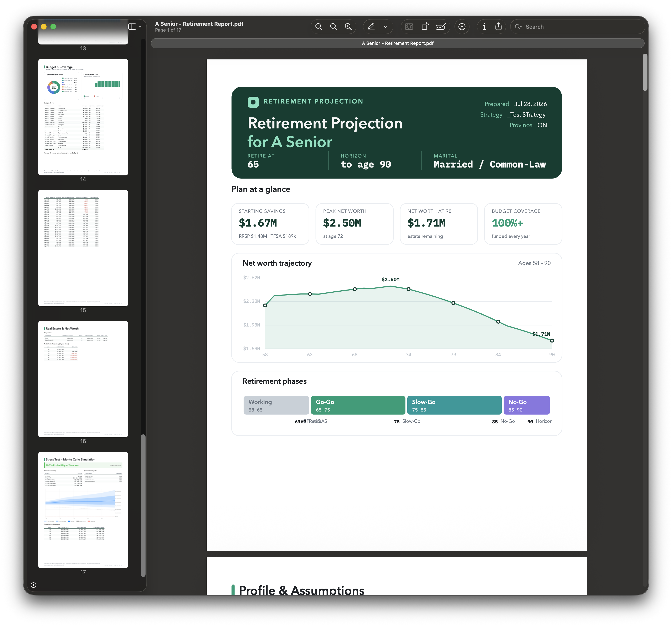
Task: Click the add page button below thumbnails
Action: [x=33, y=585]
